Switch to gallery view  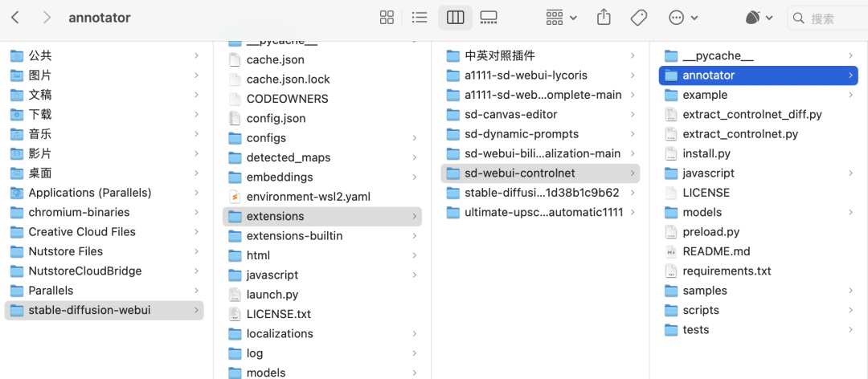click(x=488, y=18)
